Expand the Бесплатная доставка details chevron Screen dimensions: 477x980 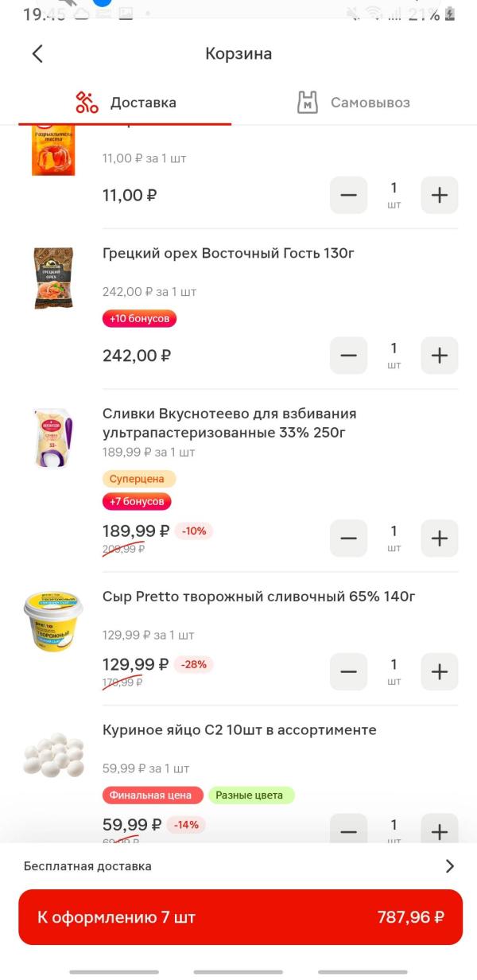(x=449, y=866)
